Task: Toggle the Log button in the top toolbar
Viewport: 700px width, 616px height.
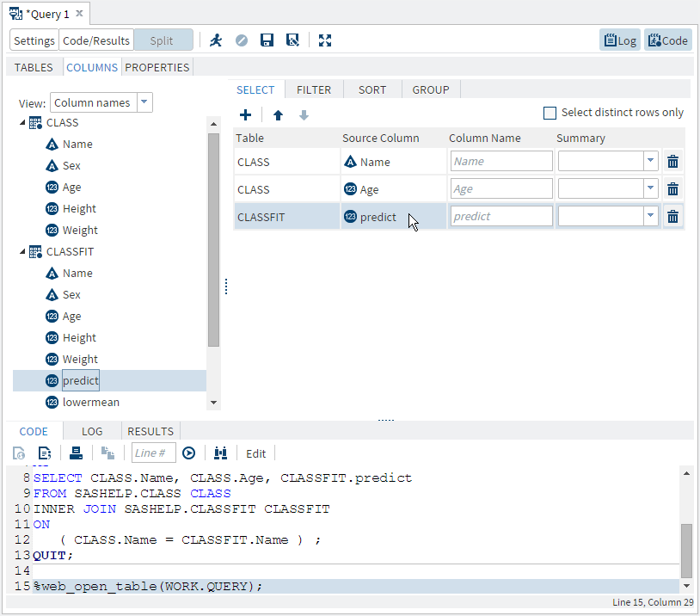Action: (619, 40)
